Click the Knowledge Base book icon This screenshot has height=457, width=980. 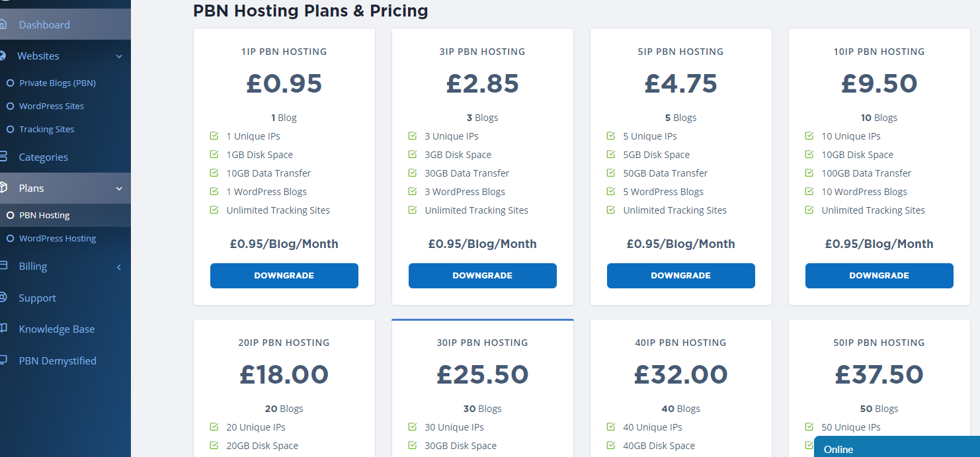coord(3,329)
